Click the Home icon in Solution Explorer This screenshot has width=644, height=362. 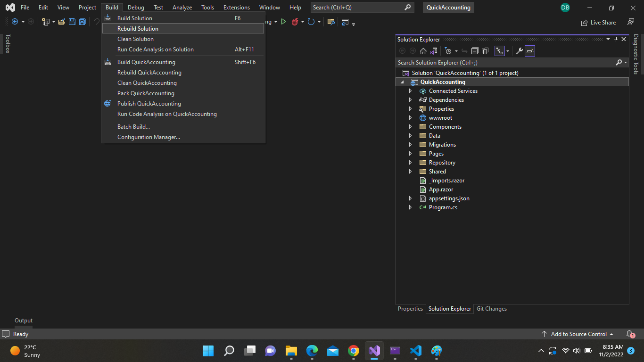(423, 51)
